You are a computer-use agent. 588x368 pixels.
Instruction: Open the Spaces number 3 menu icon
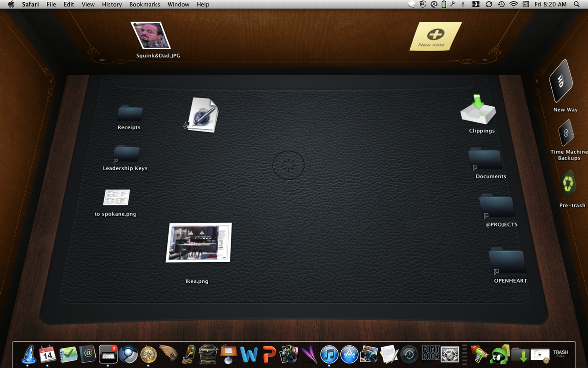(476, 4)
